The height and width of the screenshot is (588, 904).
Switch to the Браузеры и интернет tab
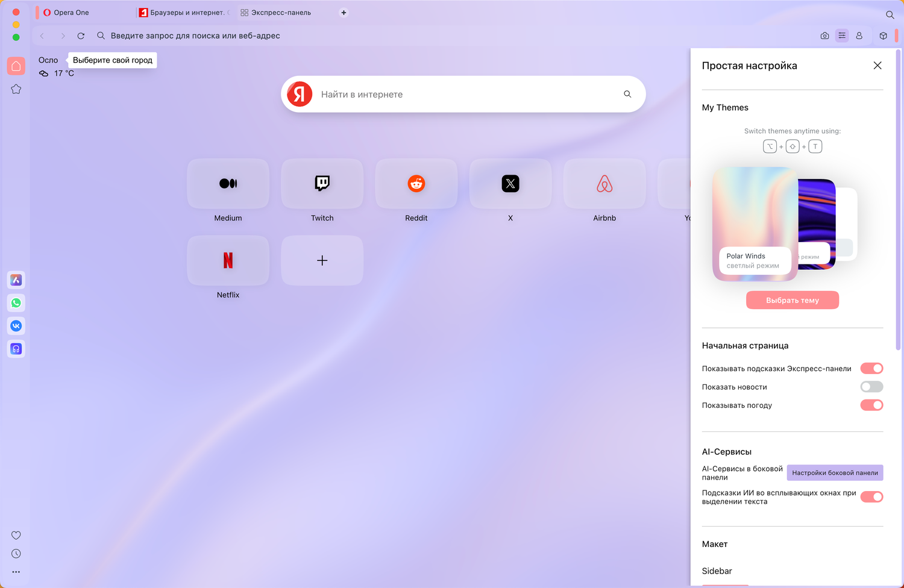184,13
